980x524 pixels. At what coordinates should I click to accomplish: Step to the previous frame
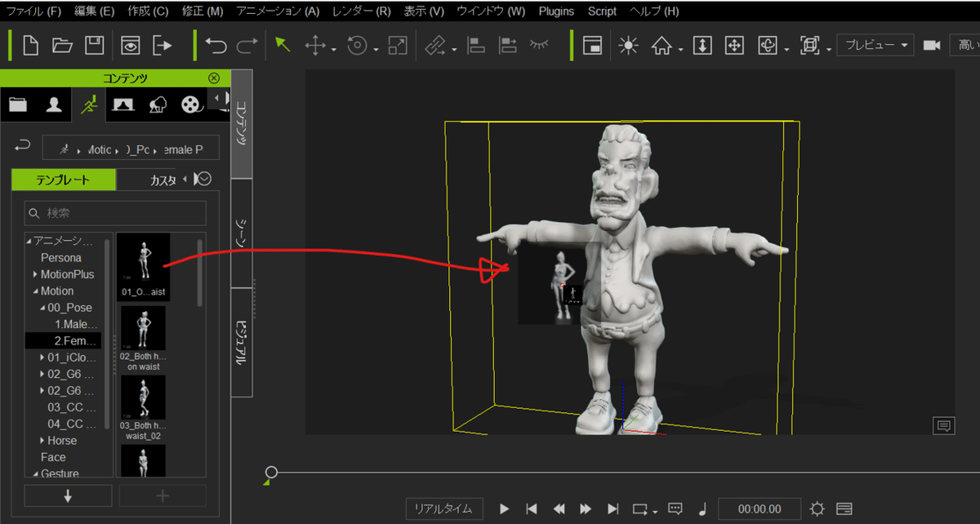[559, 509]
